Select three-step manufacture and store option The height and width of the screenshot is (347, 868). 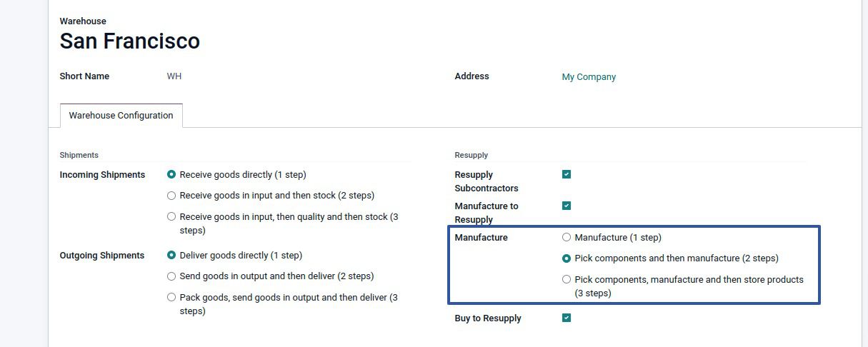point(567,280)
